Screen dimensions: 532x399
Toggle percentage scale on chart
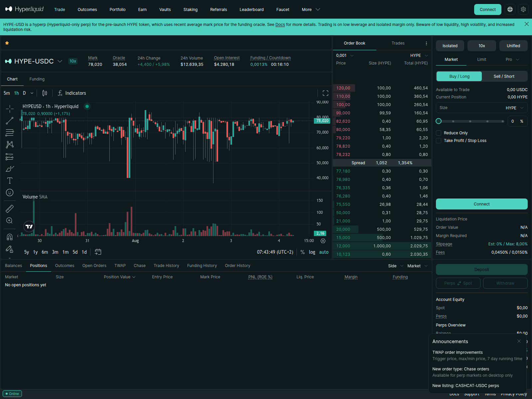click(303, 252)
